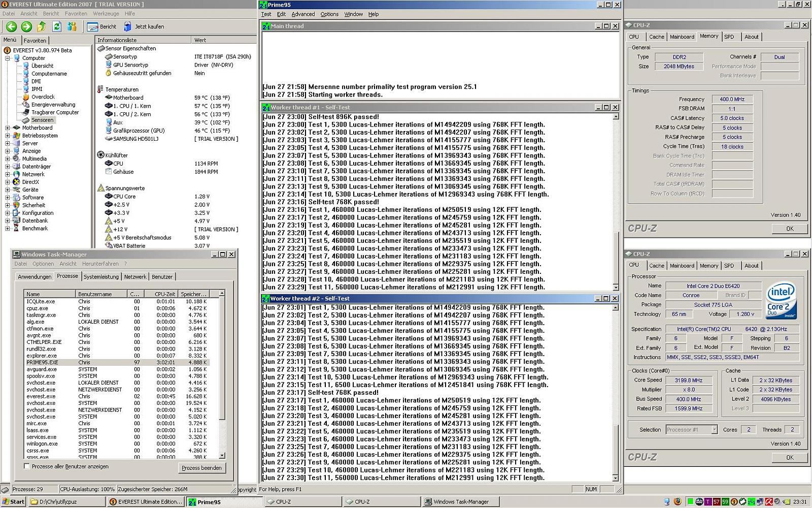812x508 pixels.
Task: Switch to Favoriten tab in EVEREST panel
Action: pyautogui.click(x=35, y=41)
